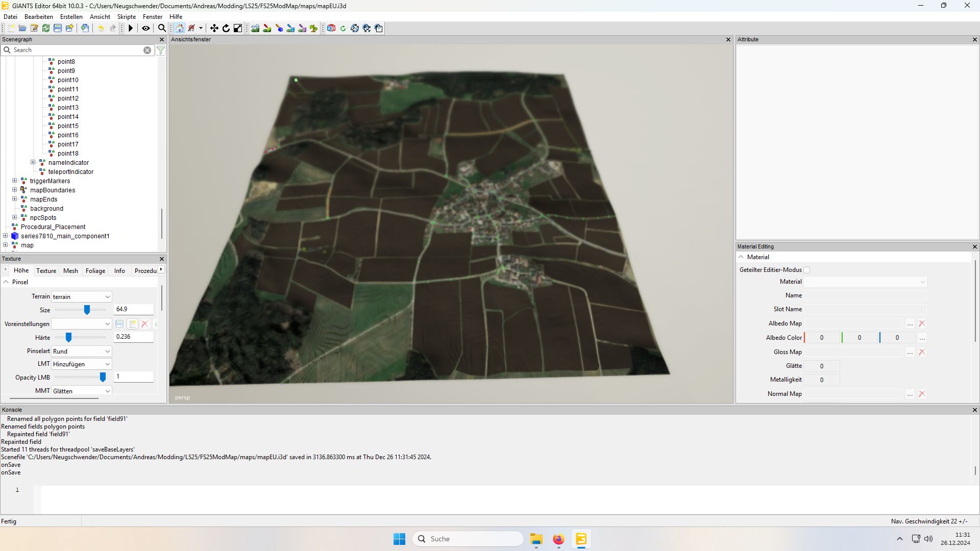Remove Gloss Map with red X

[x=922, y=352]
